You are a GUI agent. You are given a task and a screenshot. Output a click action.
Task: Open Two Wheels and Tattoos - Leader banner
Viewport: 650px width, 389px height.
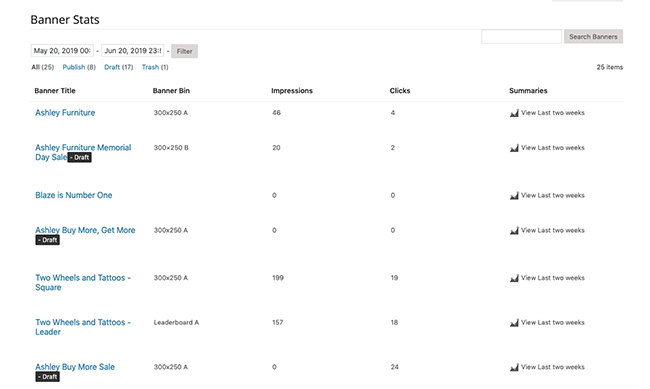pos(82,327)
